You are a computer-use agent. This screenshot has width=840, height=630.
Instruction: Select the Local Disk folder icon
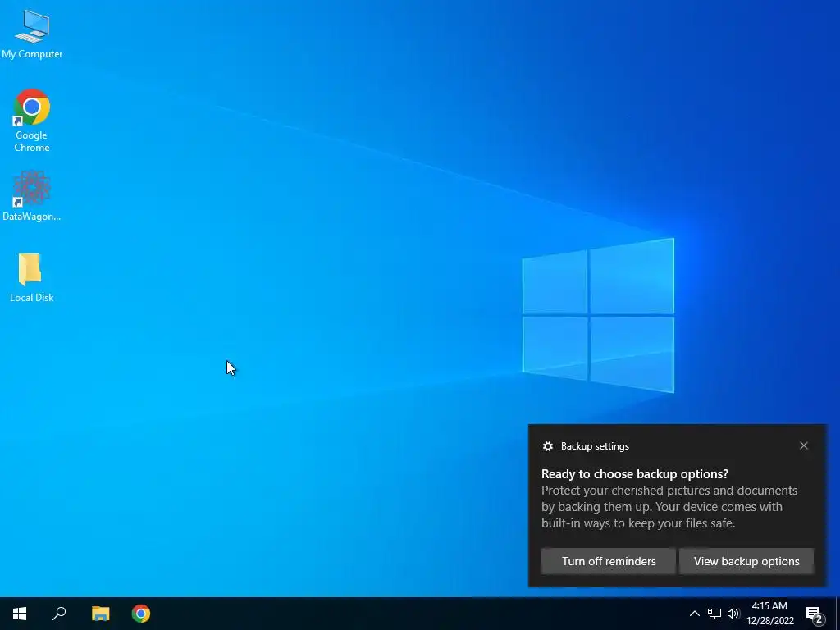coord(31,276)
